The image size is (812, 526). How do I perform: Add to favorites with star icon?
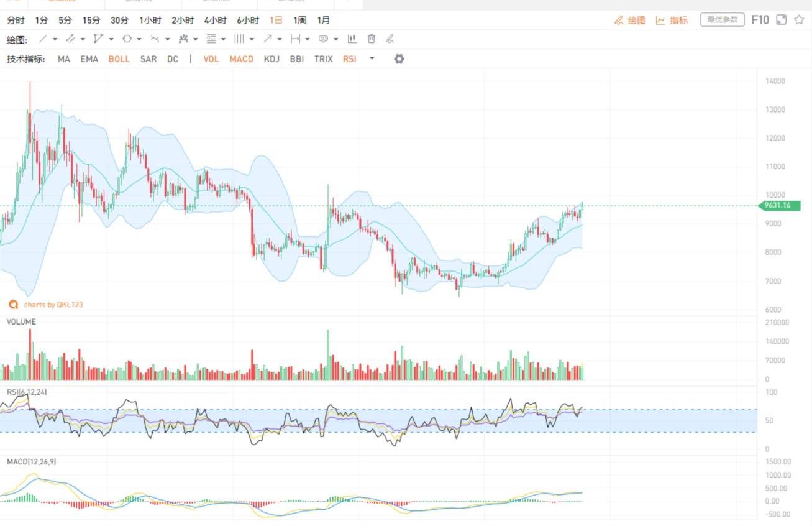click(799, 20)
